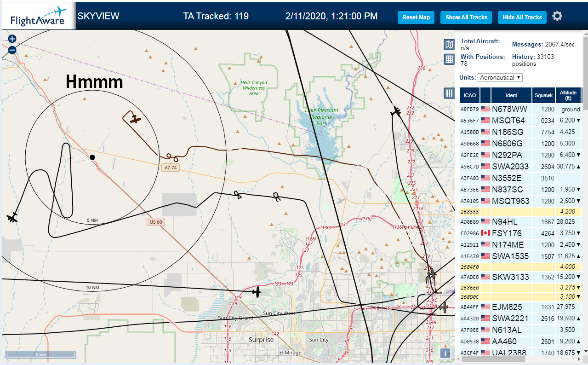Select the 2686E0 yellow row

click(521, 287)
